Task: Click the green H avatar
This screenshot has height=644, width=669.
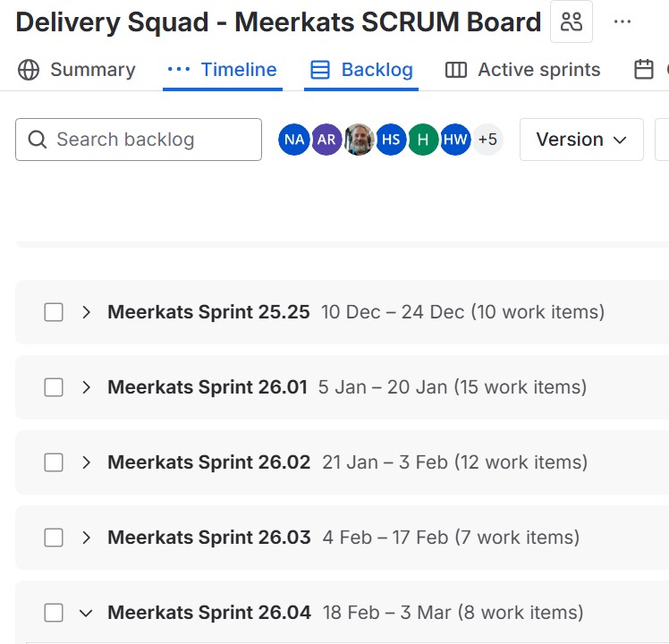Action: (x=423, y=140)
